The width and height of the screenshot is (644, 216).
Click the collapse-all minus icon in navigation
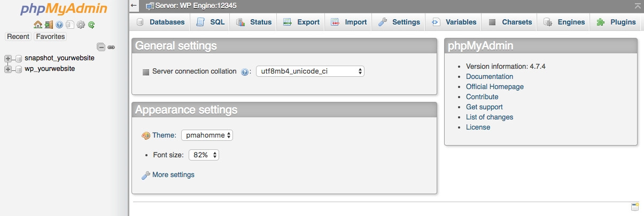coord(100,47)
